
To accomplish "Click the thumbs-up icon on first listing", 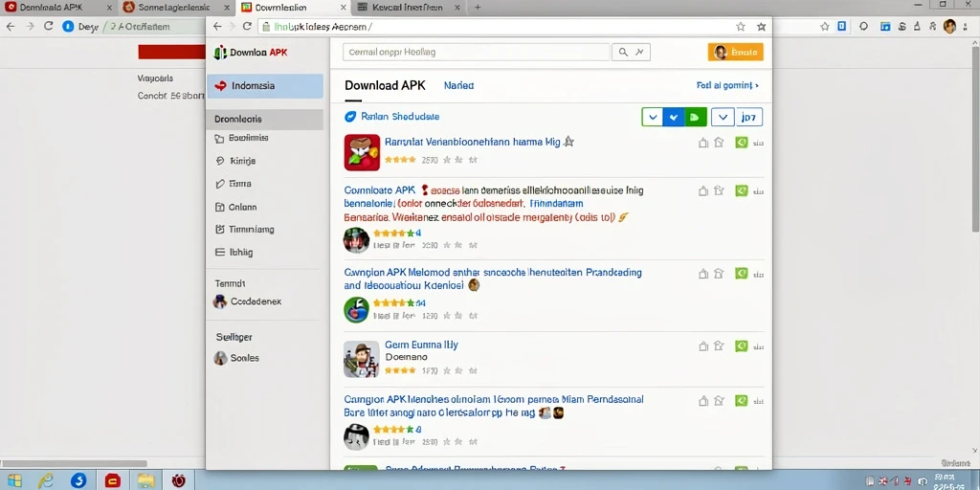I will pos(703,143).
